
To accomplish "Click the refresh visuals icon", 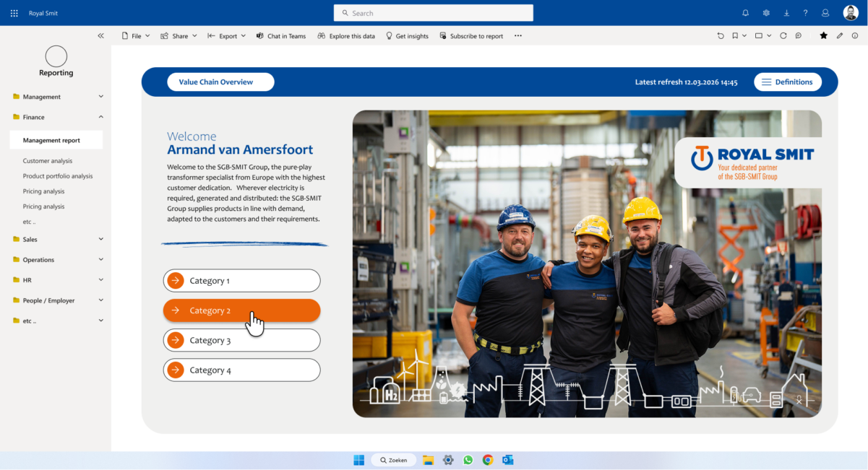I will point(783,36).
